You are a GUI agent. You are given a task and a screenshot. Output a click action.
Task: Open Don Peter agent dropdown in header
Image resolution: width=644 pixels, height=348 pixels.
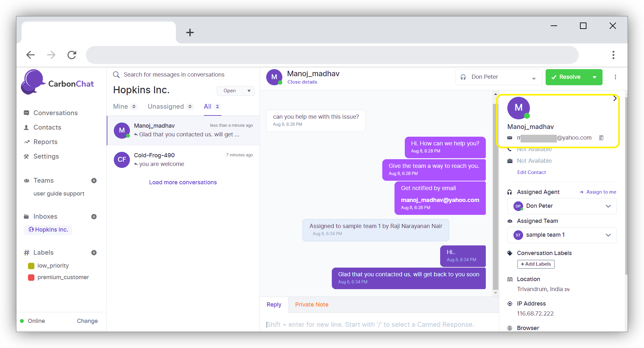point(499,77)
